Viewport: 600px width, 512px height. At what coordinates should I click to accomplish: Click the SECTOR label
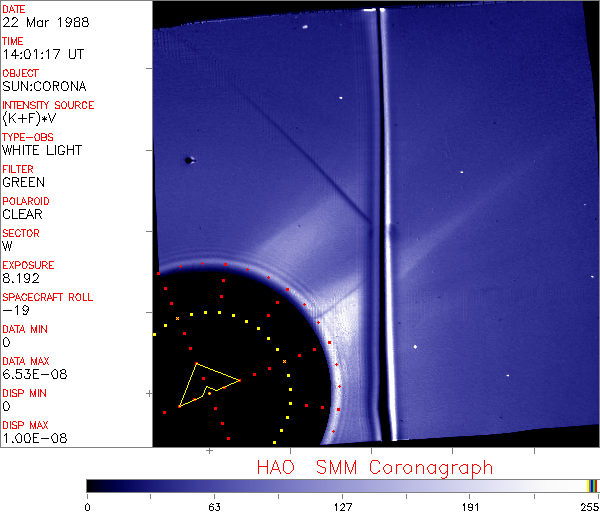point(21,233)
